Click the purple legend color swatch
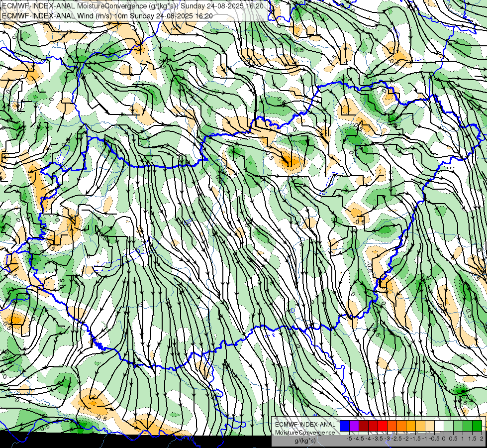487x448 pixels. [354, 426]
